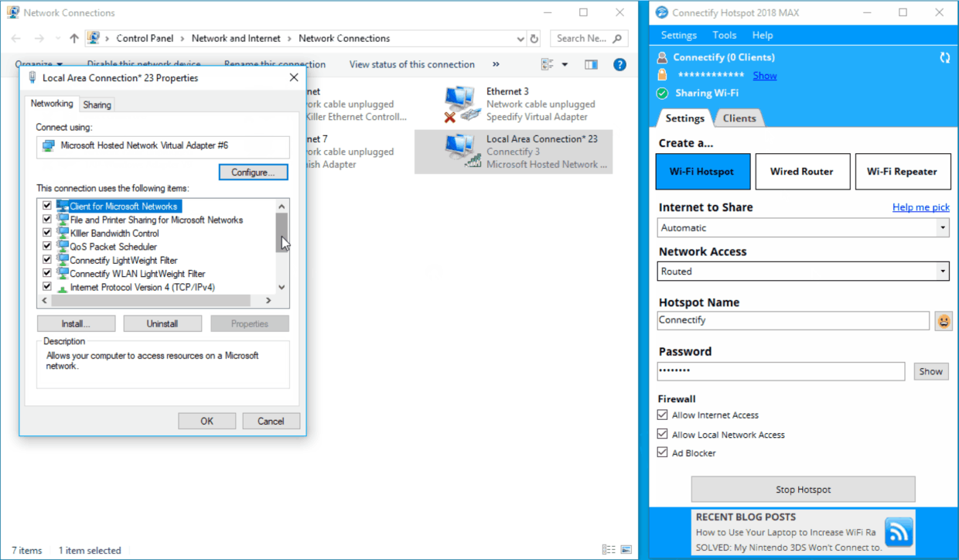
Task: Uncheck File and Printer Sharing for Microsoft Networks
Action: click(x=47, y=220)
